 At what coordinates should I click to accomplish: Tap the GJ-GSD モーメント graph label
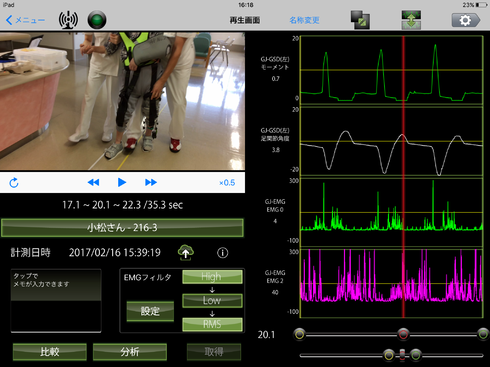pyautogui.click(x=275, y=63)
